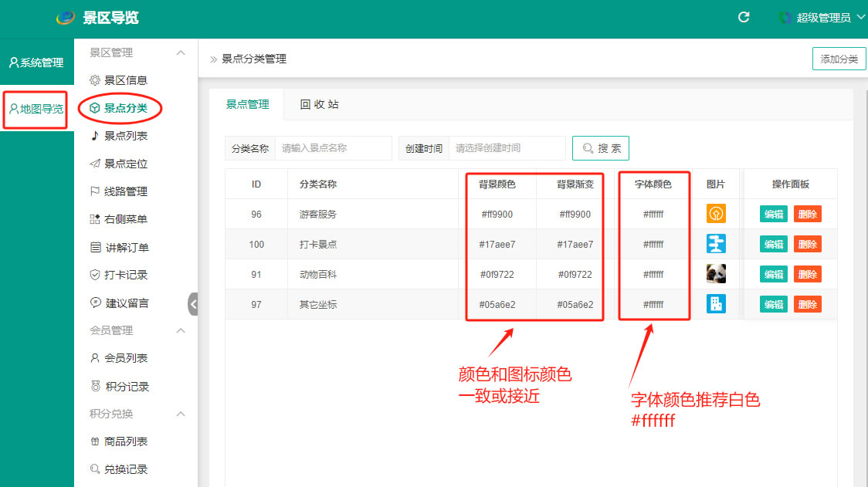Collapse the sidebar with the handle arrow
The image size is (868, 487).
193,304
